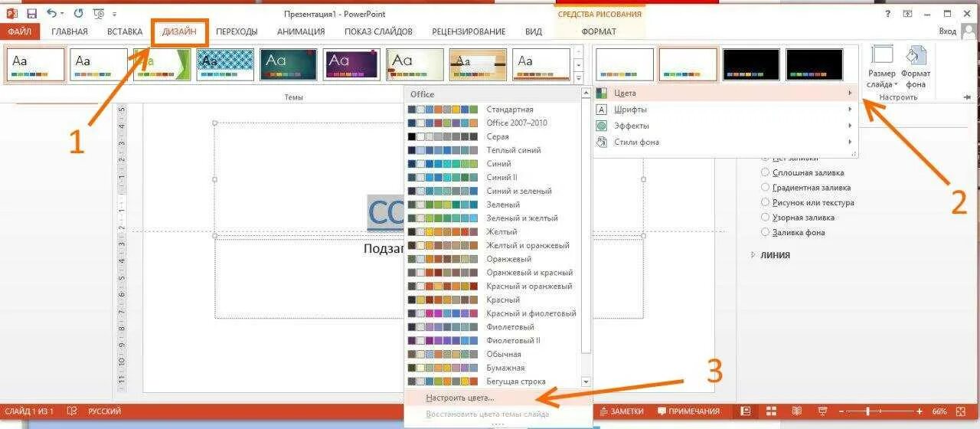The image size is (980, 429).
Task: Open PowerPoint help question mark
Action: tap(887, 13)
